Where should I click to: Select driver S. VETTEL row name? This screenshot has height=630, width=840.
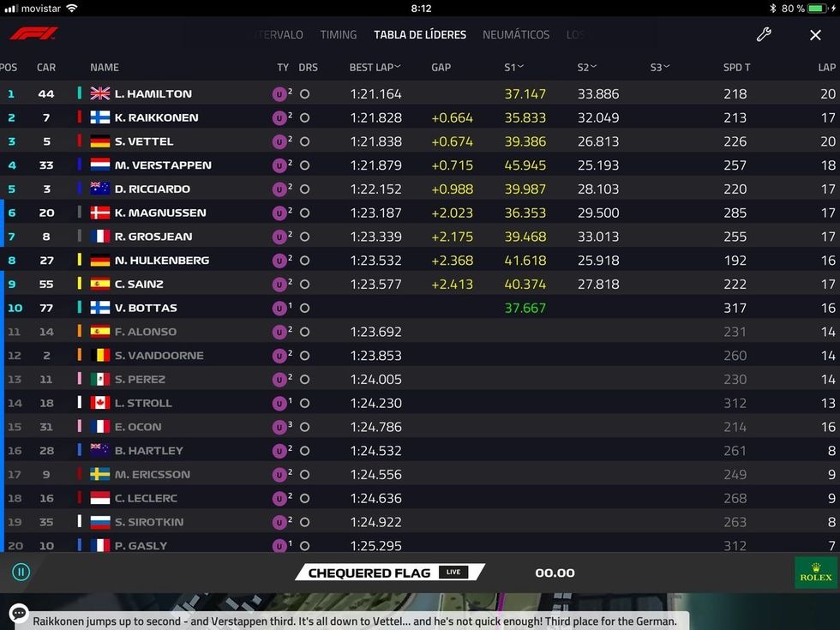coord(143,141)
